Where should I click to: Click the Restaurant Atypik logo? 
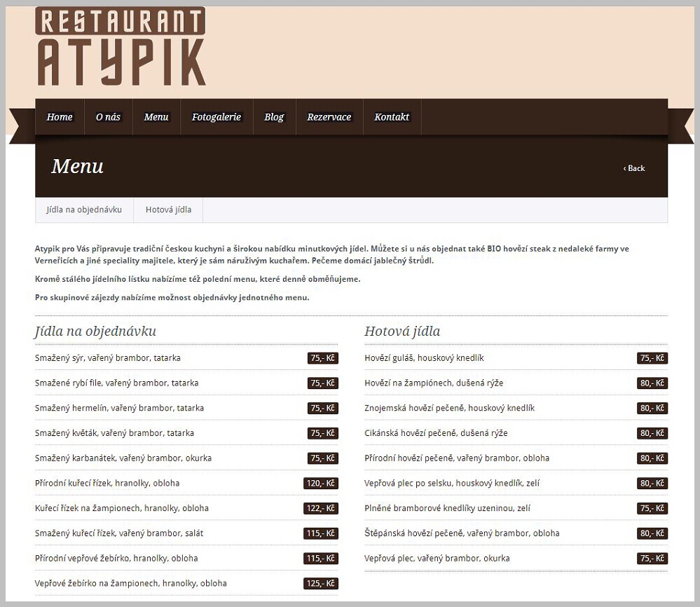(x=121, y=47)
